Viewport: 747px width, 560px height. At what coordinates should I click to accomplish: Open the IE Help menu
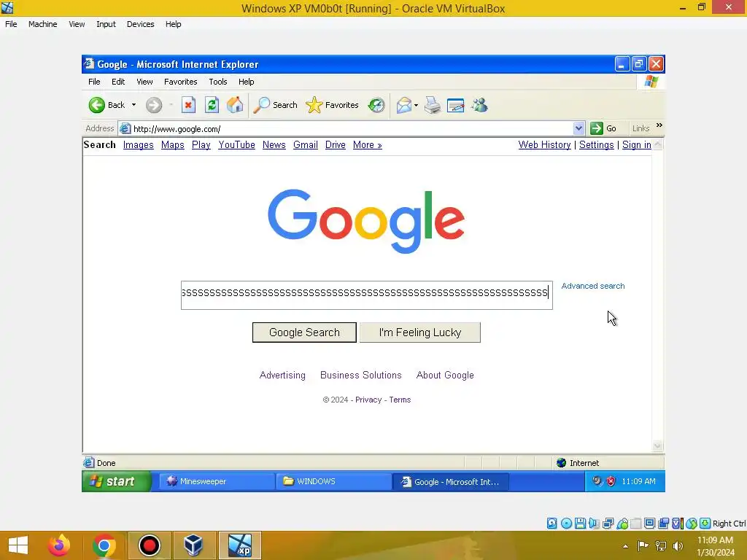point(247,82)
